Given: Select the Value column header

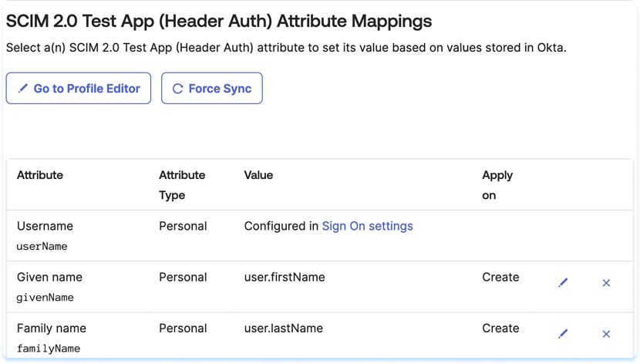Looking at the screenshot, I should [258, 175].
